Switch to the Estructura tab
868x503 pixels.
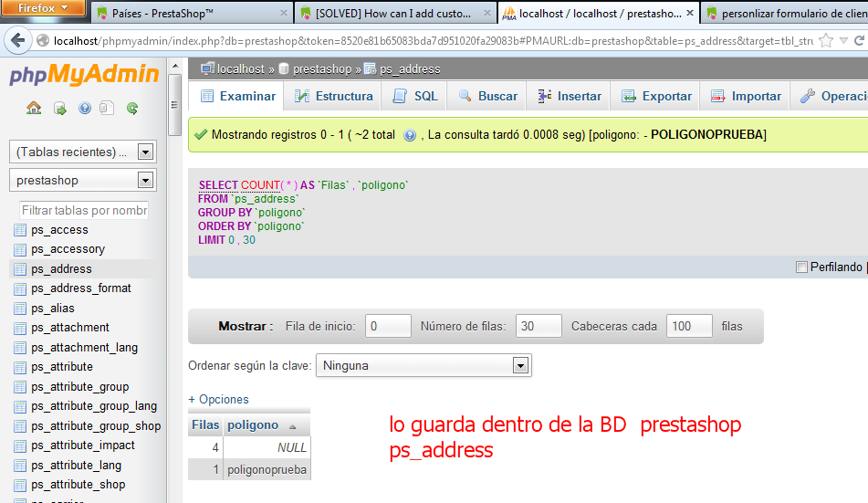(x=334, y=97)
